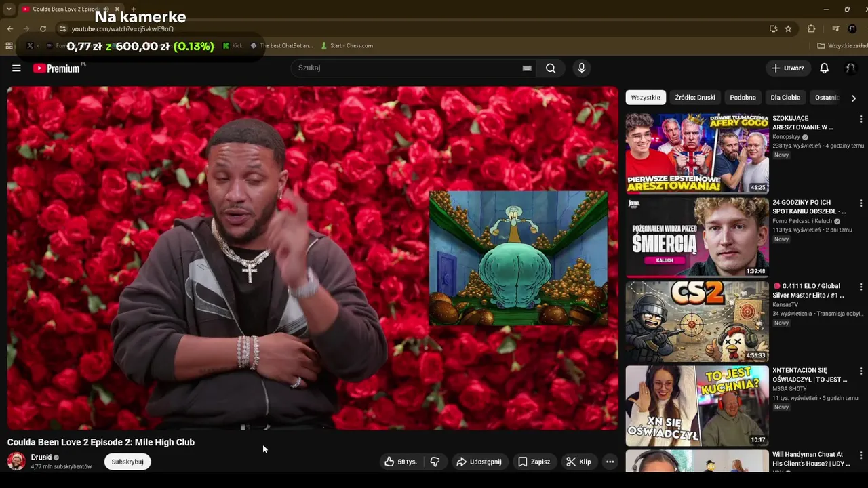This screenshot has height=488, width=868.
Task: Dislike the video with thumbs down
Action: click(435, 462)
